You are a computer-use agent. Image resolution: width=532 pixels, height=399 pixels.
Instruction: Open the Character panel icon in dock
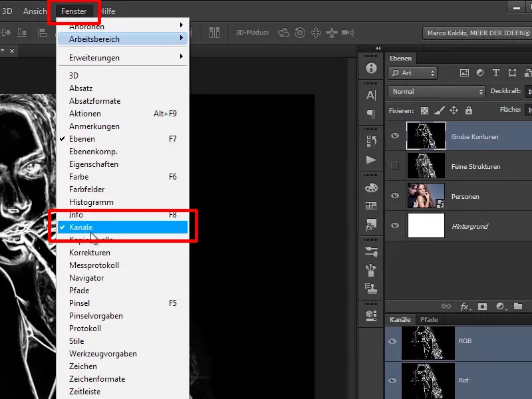(x=371, y=95)
